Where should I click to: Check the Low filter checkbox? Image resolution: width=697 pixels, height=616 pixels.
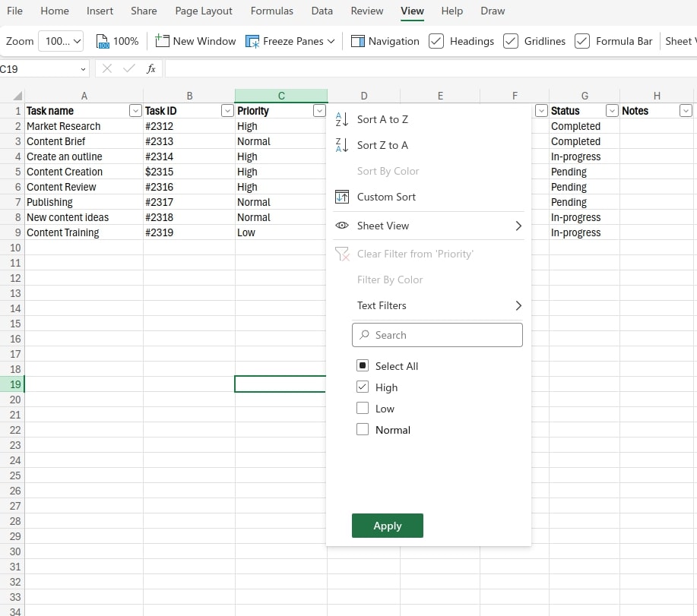[x=363, y=408]
